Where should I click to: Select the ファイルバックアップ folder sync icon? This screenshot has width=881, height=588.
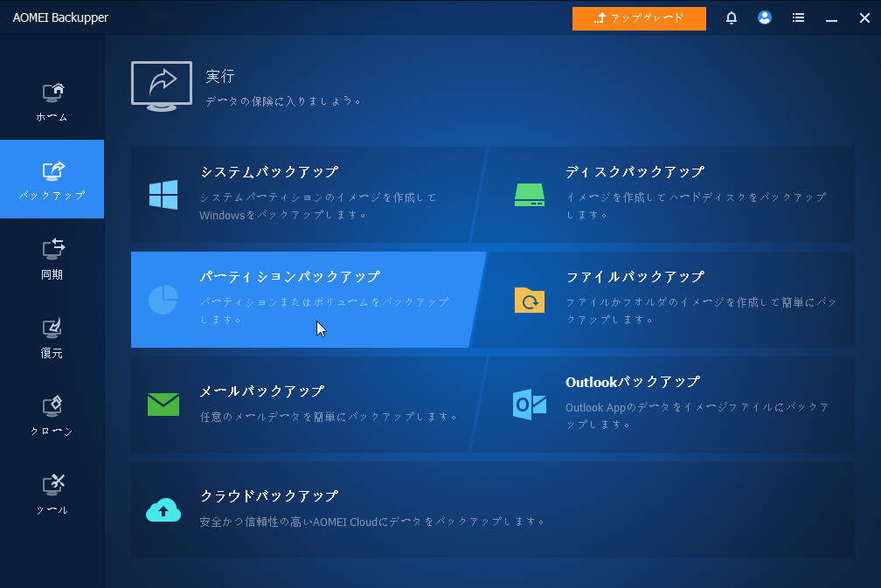tap(529, 300)
